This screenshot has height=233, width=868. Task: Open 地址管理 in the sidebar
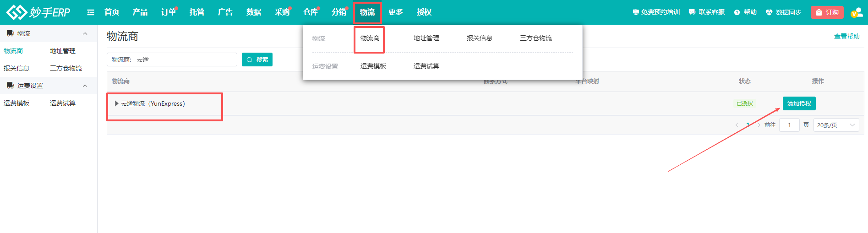point(63,51)
